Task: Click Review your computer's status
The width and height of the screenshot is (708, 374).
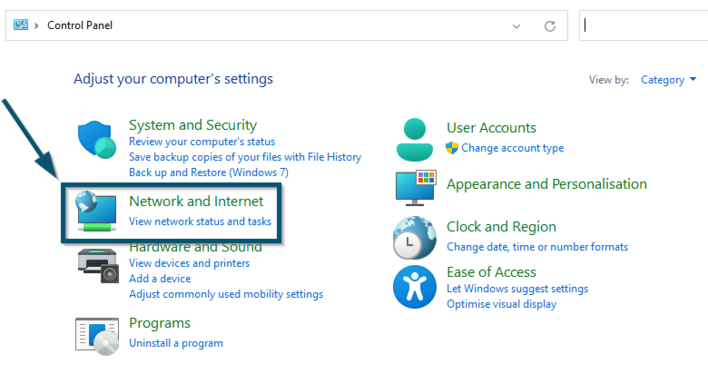Action: click(x=202, y=142)
